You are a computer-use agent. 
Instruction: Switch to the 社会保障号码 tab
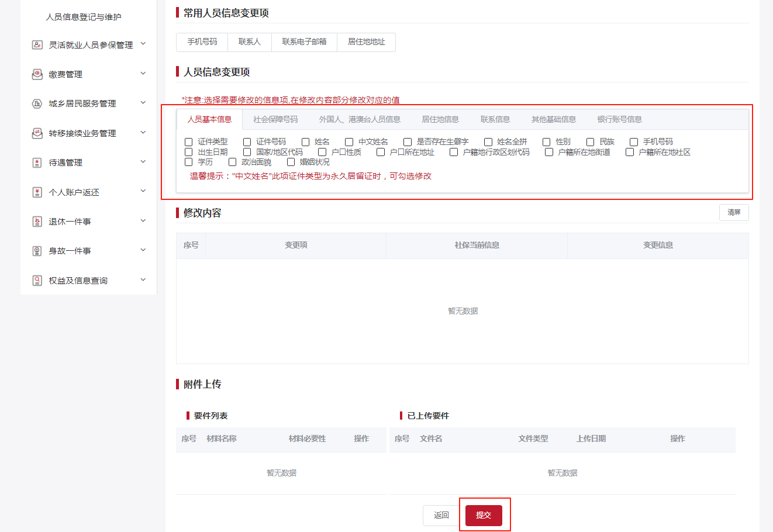tap(275, 119)
